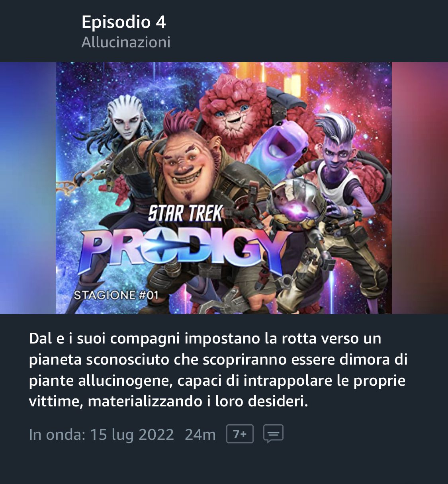This screenshot has height=484, width=448.
Task: Select the Allucinazioni episode subtitle
Action: [x=126, y=42]
